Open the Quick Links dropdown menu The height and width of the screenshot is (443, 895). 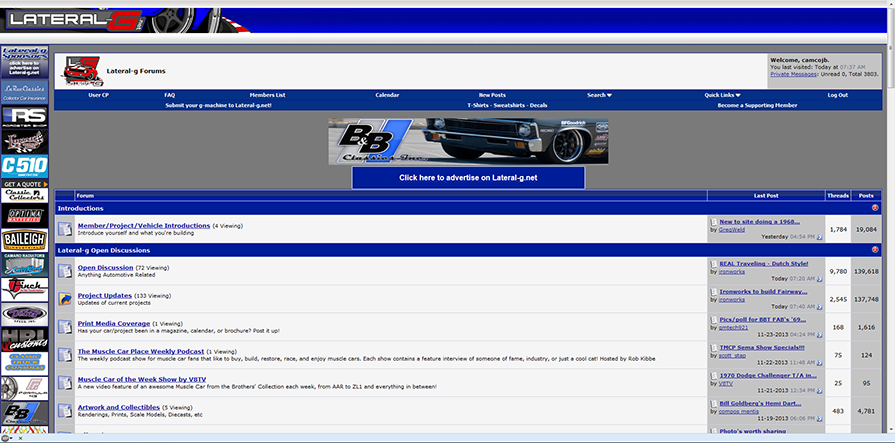pyautogui.click(x=723, y=95)
